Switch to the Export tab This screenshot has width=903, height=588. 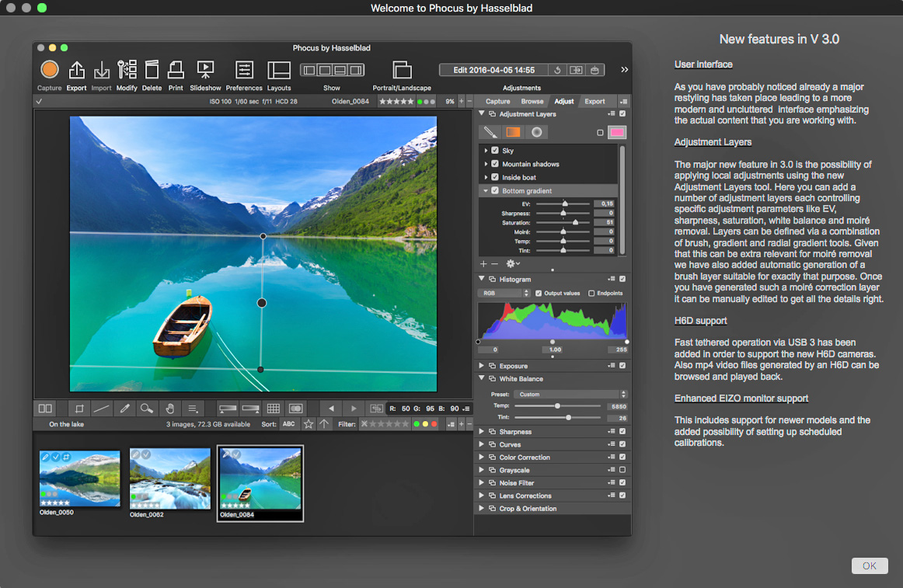pyautogui.click(x=595, y=101)
